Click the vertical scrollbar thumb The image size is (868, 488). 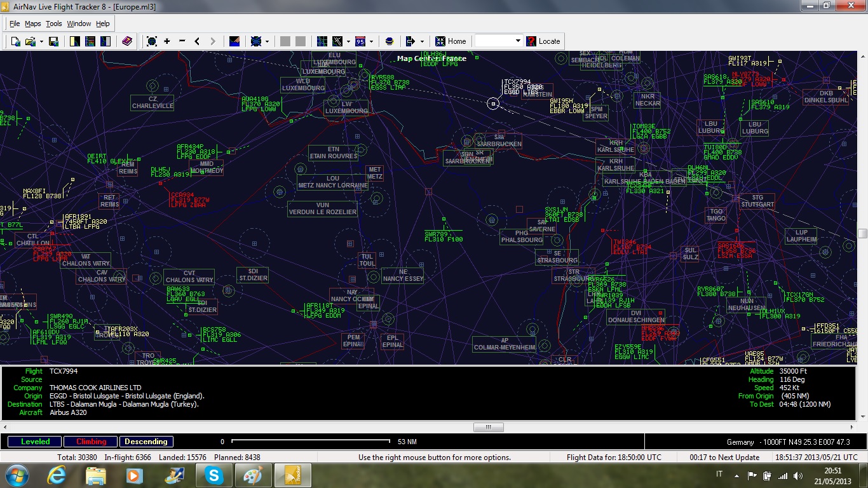(x=863, y=234)
